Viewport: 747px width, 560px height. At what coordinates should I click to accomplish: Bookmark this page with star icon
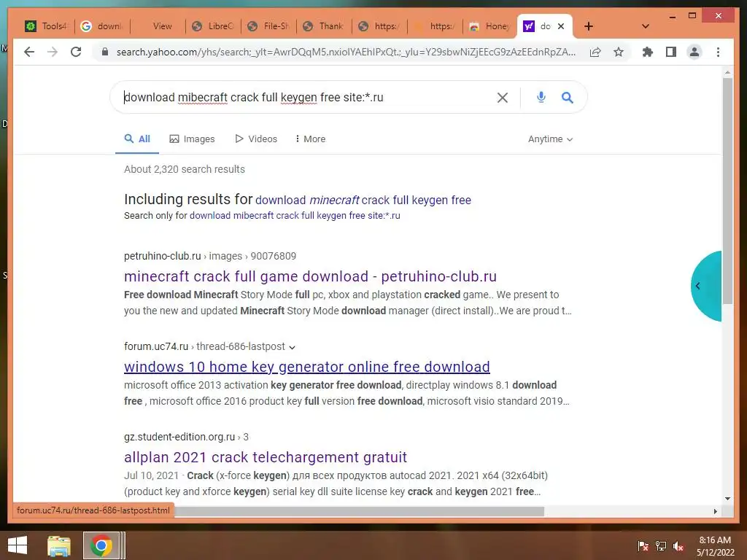pos(619,52)
